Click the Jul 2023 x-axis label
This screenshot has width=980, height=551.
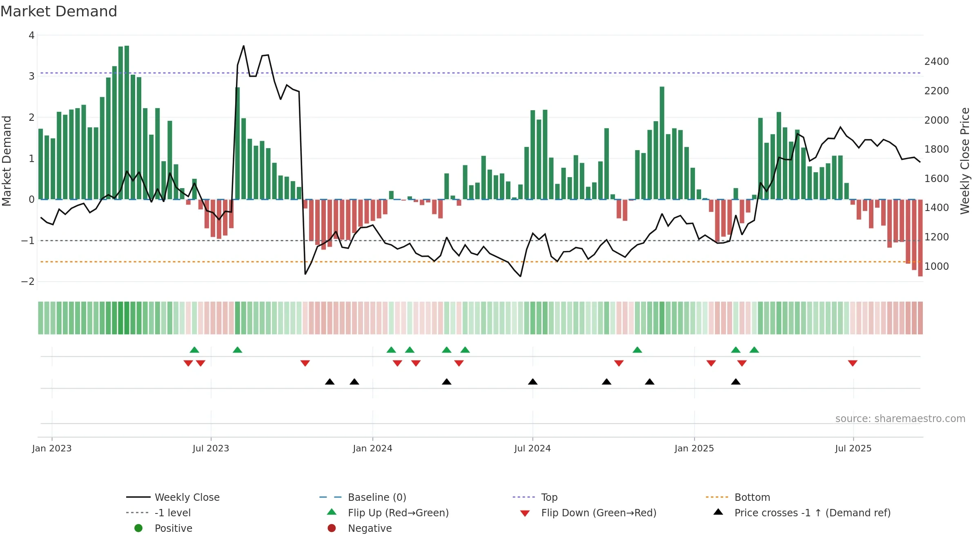point(211,449)
